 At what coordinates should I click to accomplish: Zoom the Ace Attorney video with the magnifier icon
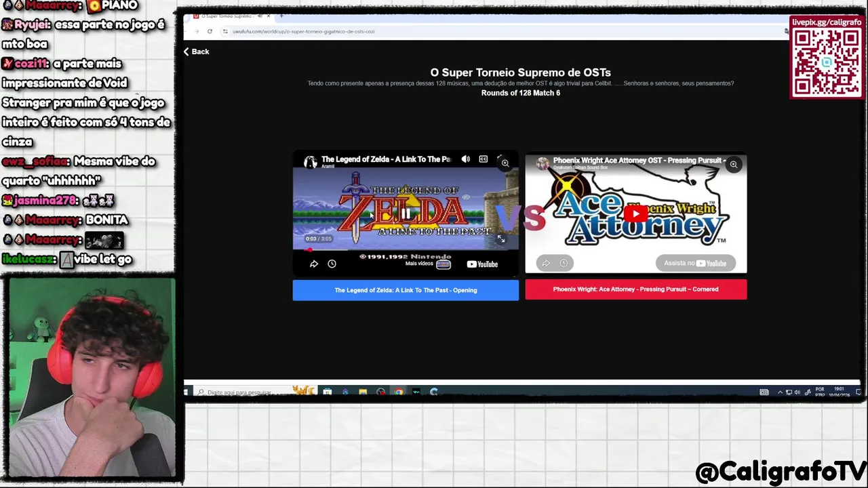[734, 165]
